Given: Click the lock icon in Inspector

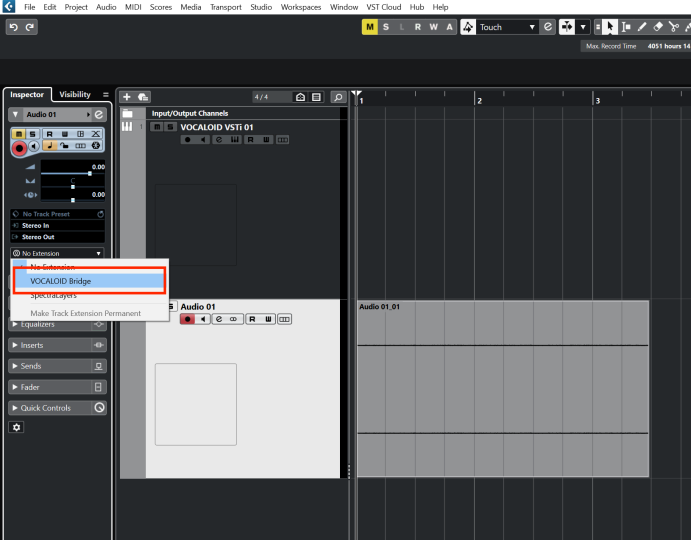Looking at the screenshot, I should 65,145.
